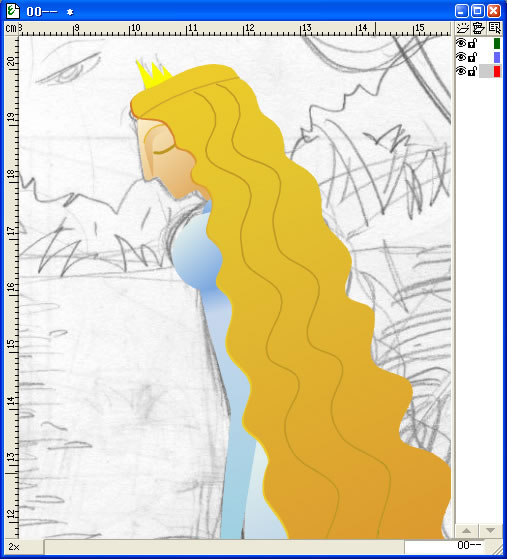
Task: Maximize the drawing document window
Action: pos(477,11)
